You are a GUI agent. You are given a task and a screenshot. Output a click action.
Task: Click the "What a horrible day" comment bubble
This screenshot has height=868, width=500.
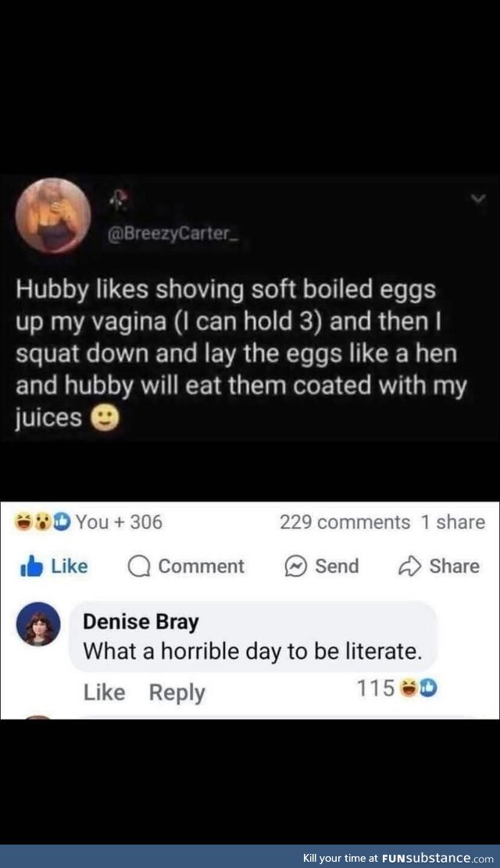252,650
